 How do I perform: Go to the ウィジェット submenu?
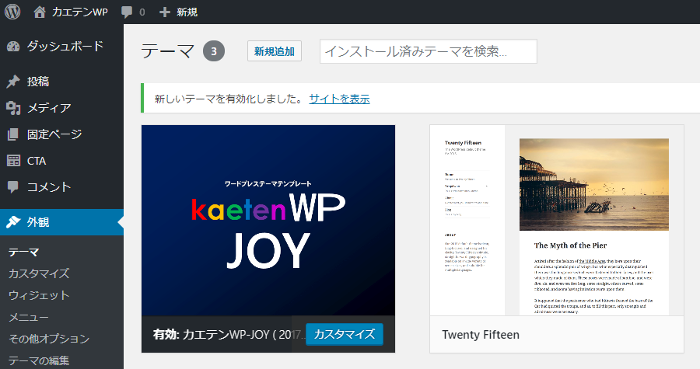[x=39, y=295]
